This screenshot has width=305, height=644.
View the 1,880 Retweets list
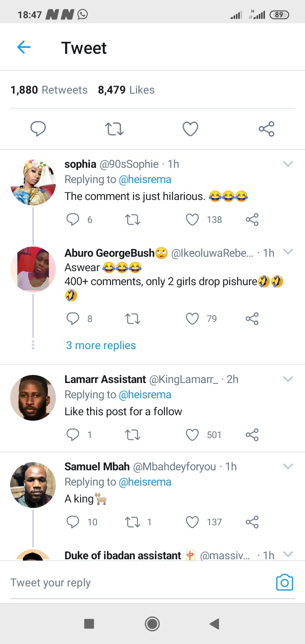point(49,90)
